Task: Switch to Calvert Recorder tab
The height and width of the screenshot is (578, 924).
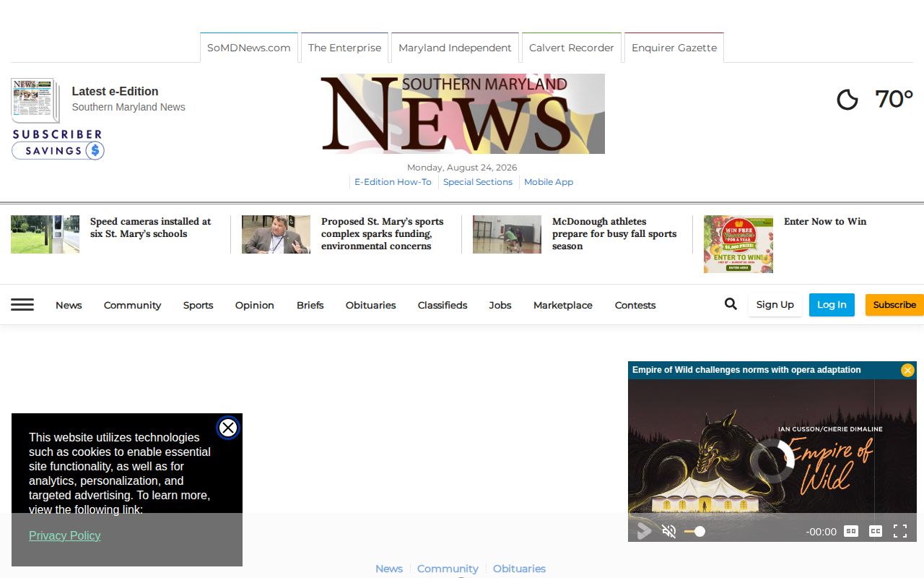Action: tap(572, 48)
